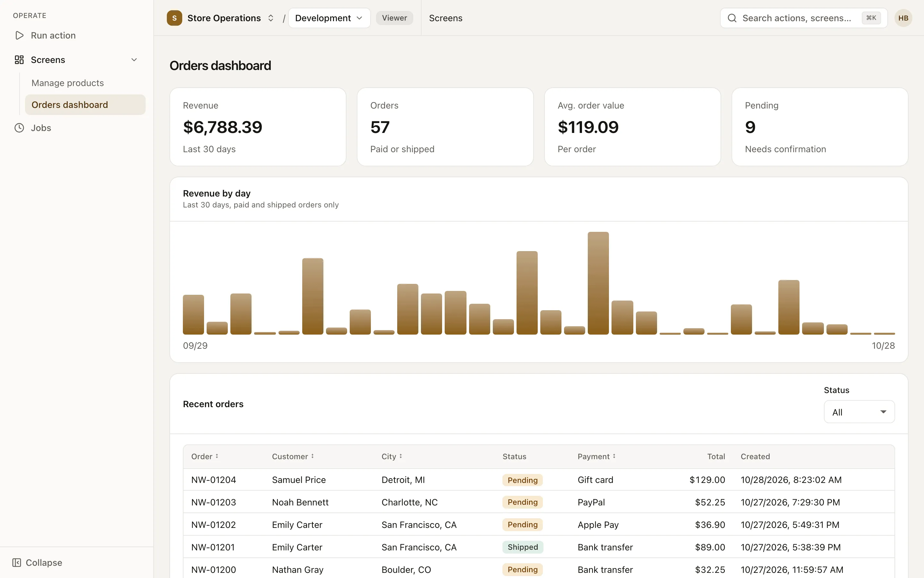Image resolution: width=924 pixels, height=578 pixels.
Task: Sort table by Order column
Action: coord(205,456)
